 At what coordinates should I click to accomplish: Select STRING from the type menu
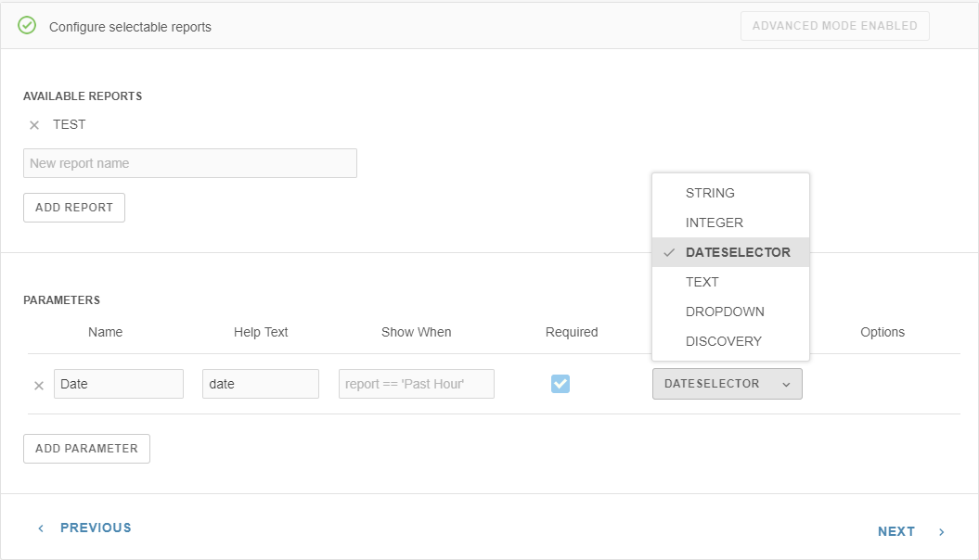click(710, 193)
